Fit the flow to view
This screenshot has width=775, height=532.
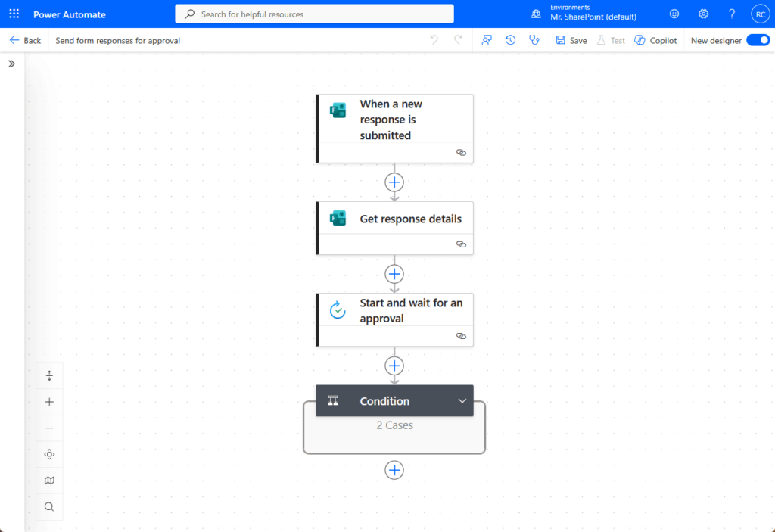[49, 454]
